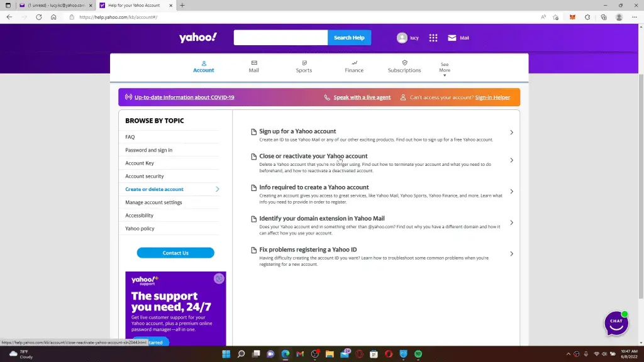This screenshot has height=362, width=644.
Task: Select FAQ in Browse by Topic
Action: click(x=130, y=137)
